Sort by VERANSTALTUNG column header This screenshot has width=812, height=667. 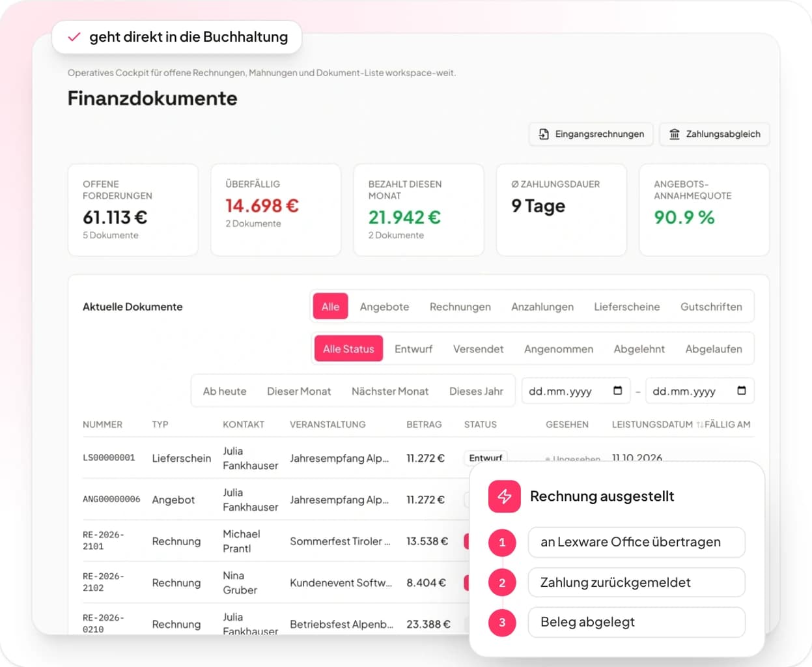coord(328,425)
